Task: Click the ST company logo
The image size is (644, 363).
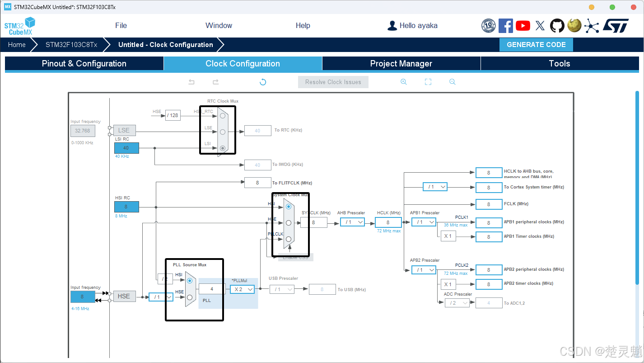Action: [616, 26]
